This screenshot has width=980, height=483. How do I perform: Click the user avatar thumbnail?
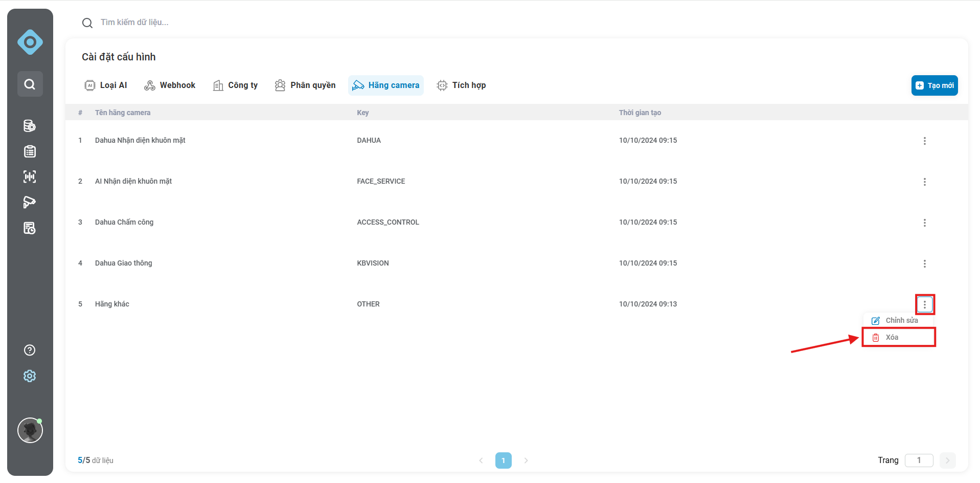pos(30,430)
